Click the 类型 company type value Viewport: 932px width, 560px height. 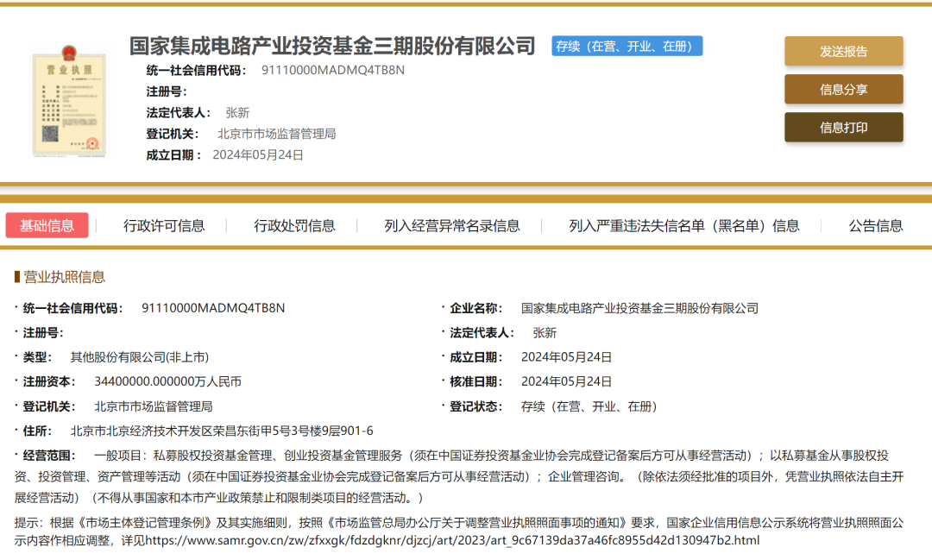139,356
